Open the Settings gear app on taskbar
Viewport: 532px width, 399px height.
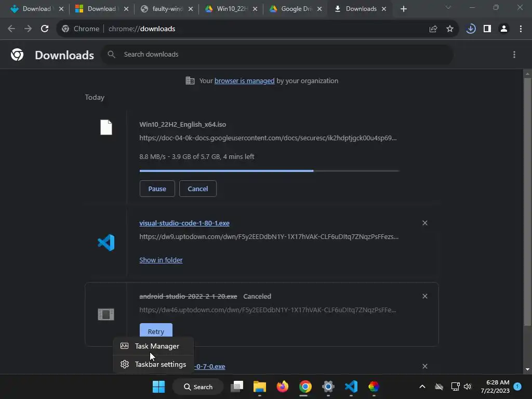328,387
